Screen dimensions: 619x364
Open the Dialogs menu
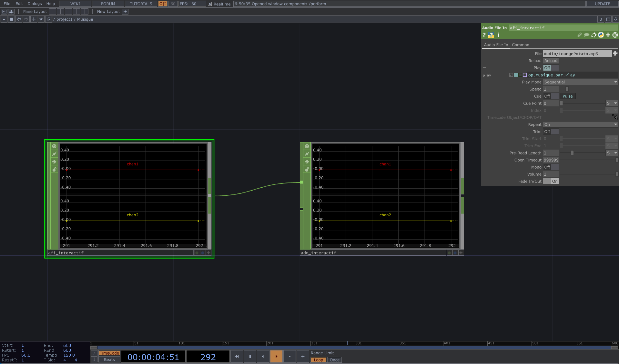35,4
